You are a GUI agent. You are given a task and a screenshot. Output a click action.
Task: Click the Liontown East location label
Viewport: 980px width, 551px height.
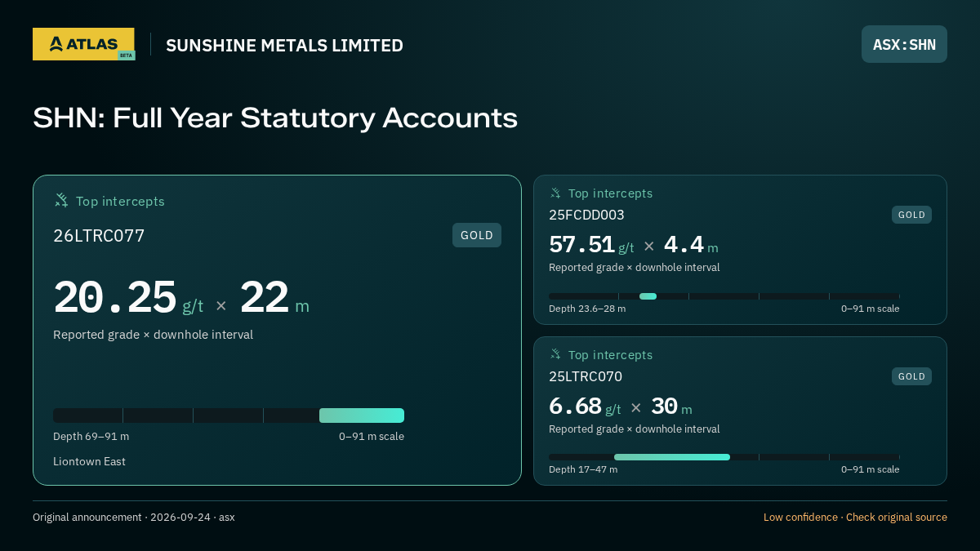(x=90, y=461)
